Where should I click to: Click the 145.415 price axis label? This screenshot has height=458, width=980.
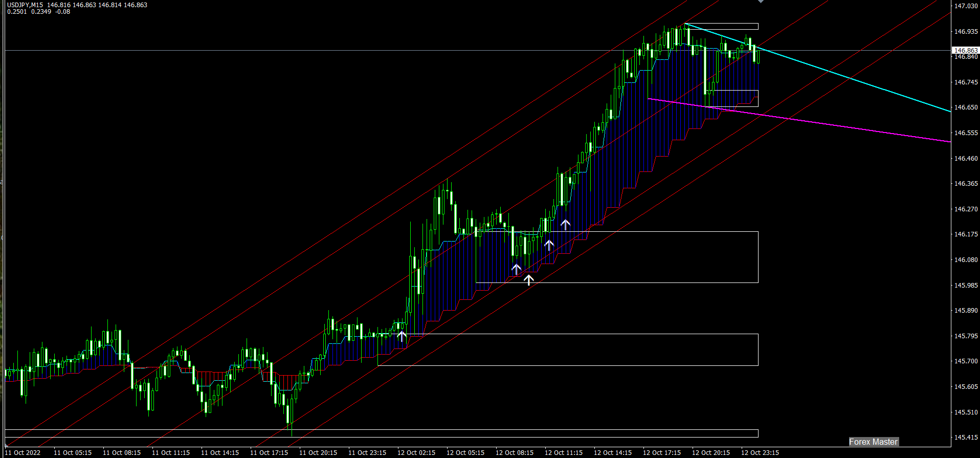coord(966,438)
